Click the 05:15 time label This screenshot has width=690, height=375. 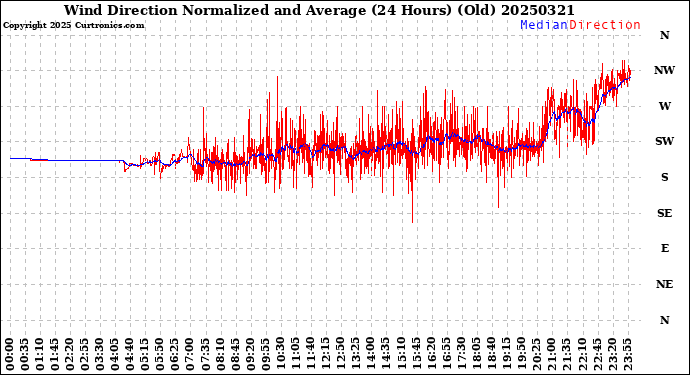(146, 354)
